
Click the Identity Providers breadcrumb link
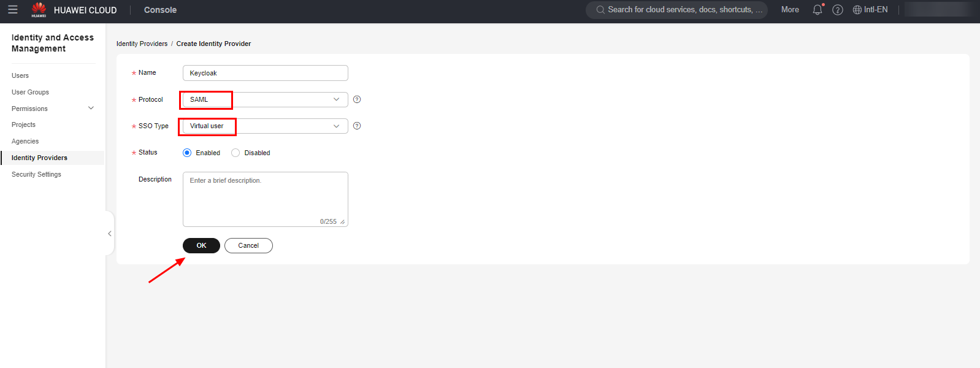tap(142, 44)
